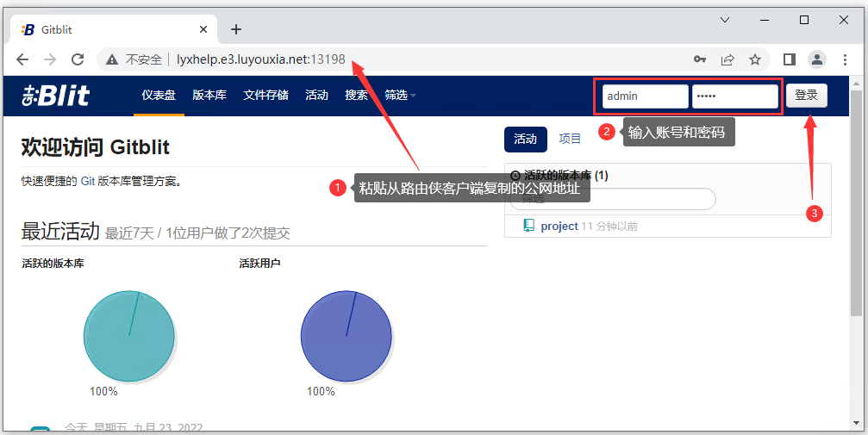The height and width of the screenshot is (435, 868).
Task: Click the address bar URL
Action: (260, 59)
